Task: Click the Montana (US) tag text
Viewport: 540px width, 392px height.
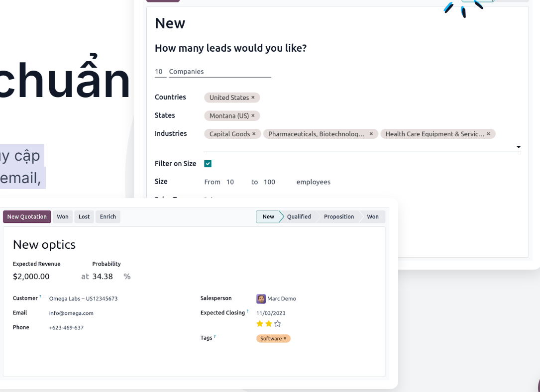Action: coord(229,115)
